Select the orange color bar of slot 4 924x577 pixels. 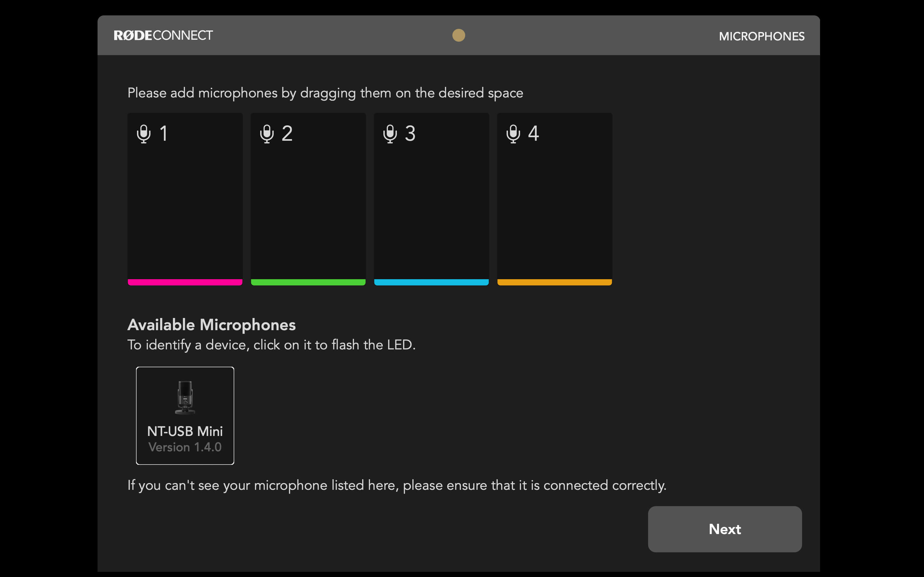[554, 282]
